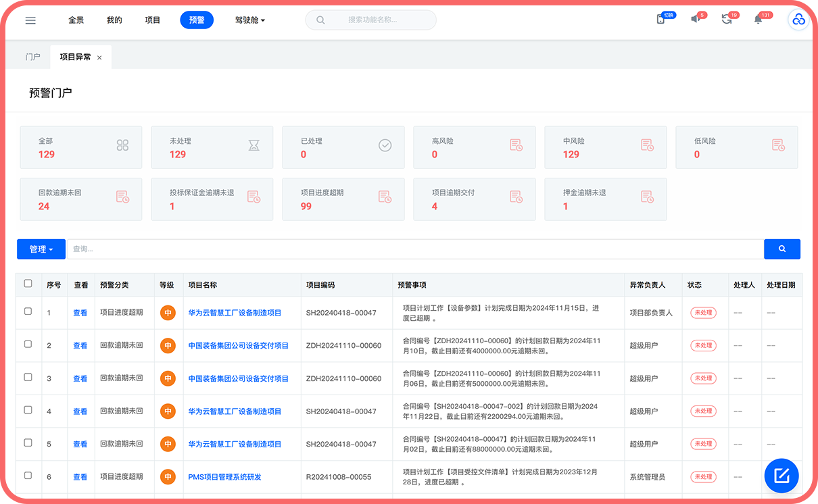
Task: Click the notification bell icon
Action: click(x=758, y=20)
